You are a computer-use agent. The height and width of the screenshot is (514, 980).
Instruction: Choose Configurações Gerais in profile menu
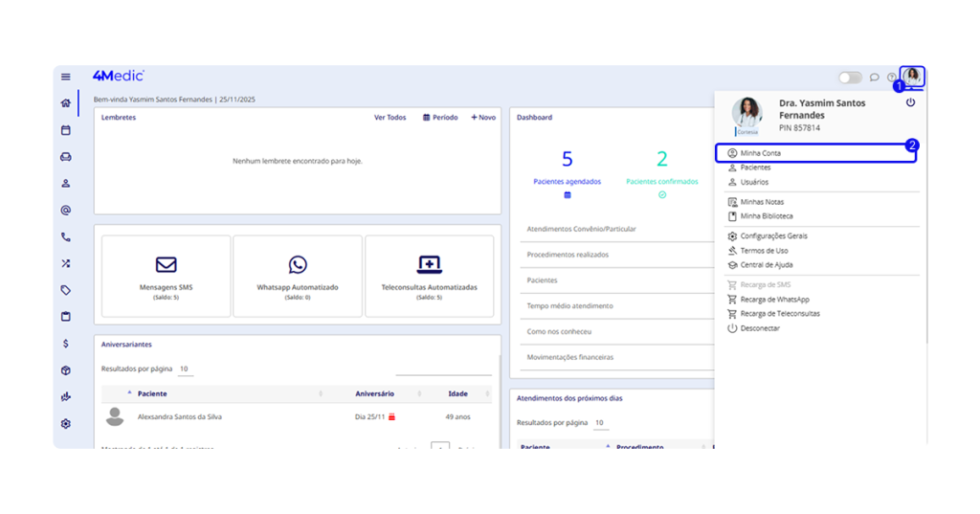(773, 235)
